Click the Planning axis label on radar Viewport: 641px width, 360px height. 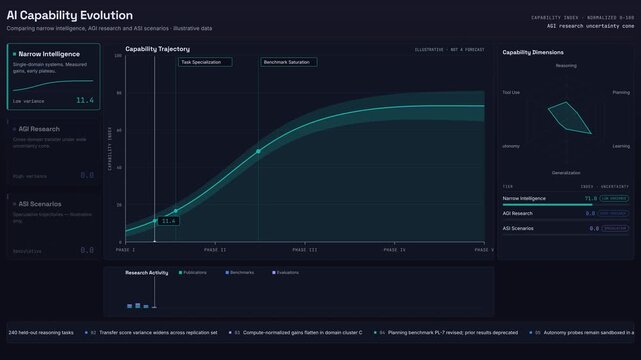(x=621, y=92)
